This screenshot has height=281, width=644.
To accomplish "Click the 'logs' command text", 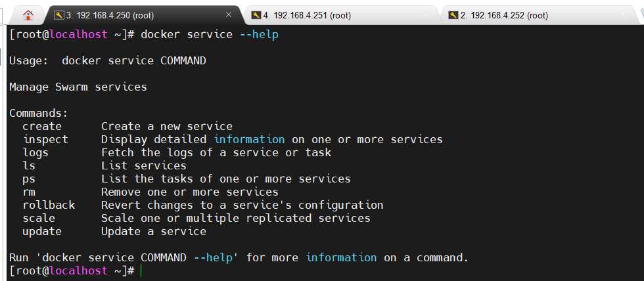I will pos(35,152).
